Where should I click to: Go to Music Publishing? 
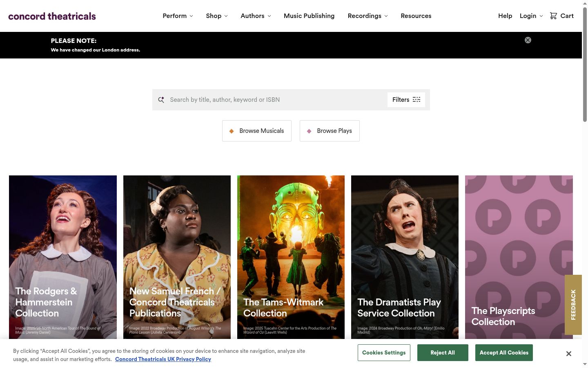pos(309,16)
